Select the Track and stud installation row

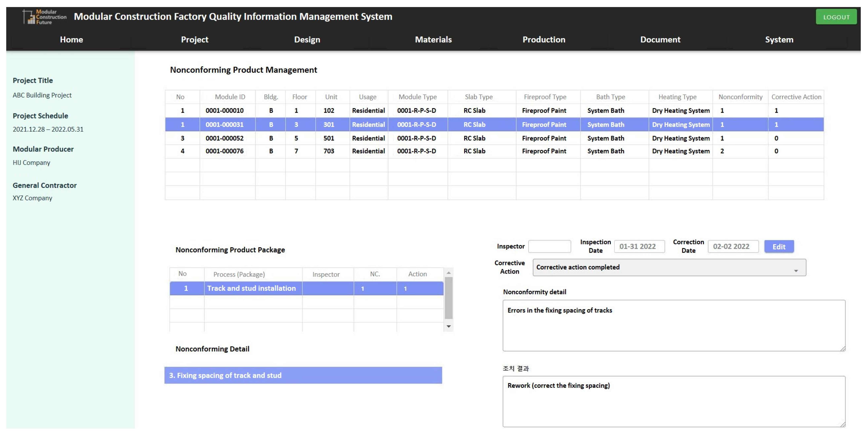(x=251, y=288)
